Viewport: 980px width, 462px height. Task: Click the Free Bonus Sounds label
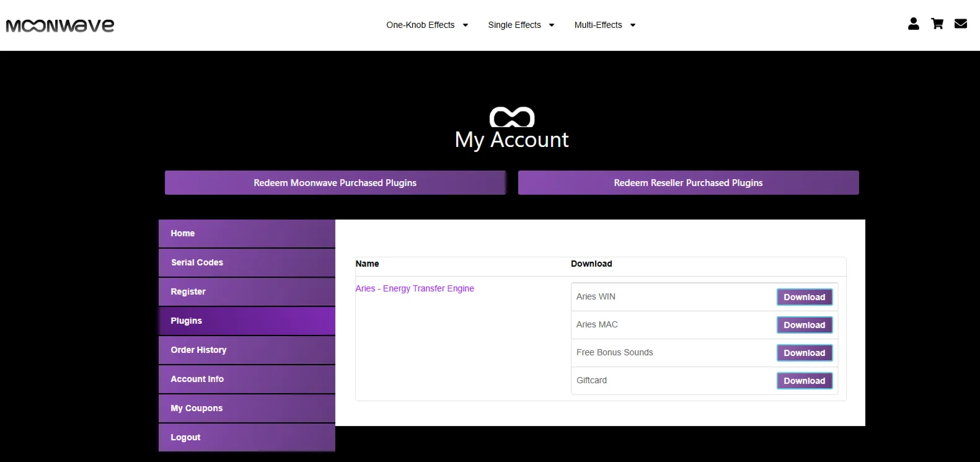tap(614, 352)
